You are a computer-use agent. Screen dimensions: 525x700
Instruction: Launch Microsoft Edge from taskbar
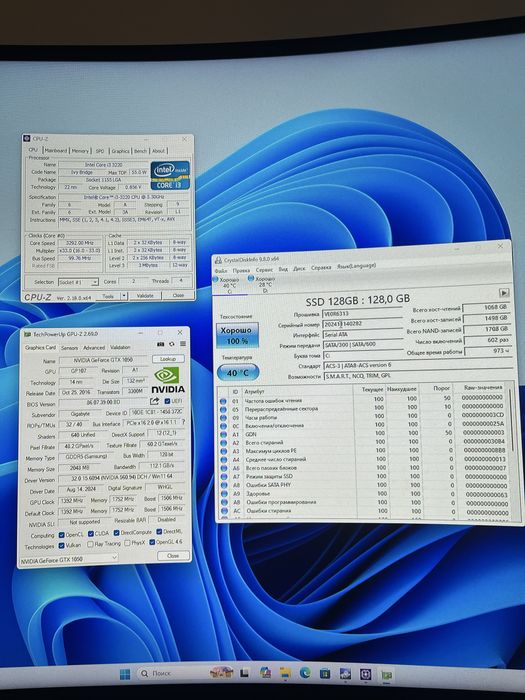pyautogui.click(x=305, y=673)
